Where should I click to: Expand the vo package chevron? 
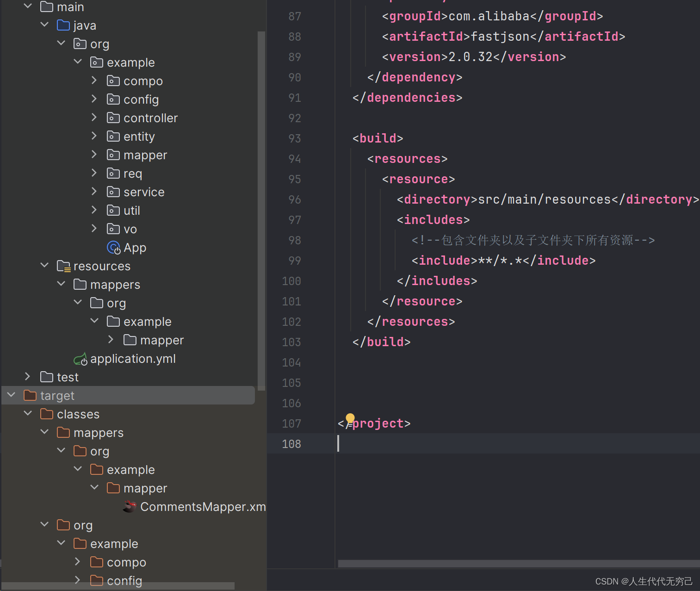coord(94,229)
